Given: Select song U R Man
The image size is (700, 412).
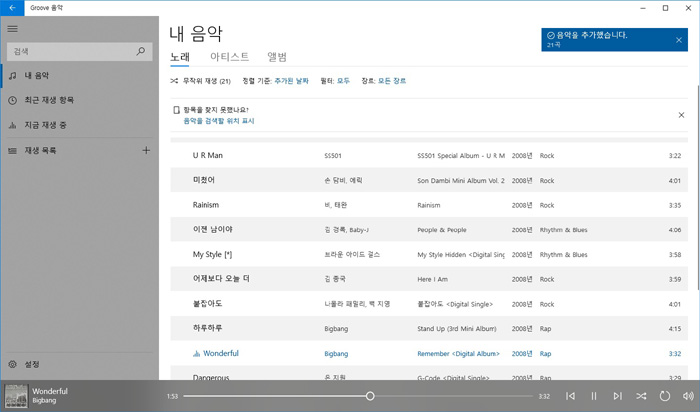Looking at the screenshot, I should [x=208, y=155].
